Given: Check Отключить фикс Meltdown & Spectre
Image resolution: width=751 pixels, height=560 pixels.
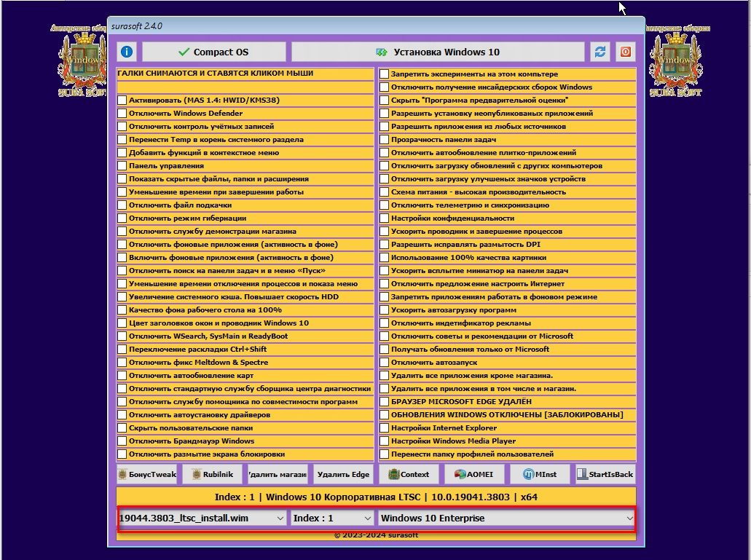Looking at the screenshot, I should [x=122, y=363].
